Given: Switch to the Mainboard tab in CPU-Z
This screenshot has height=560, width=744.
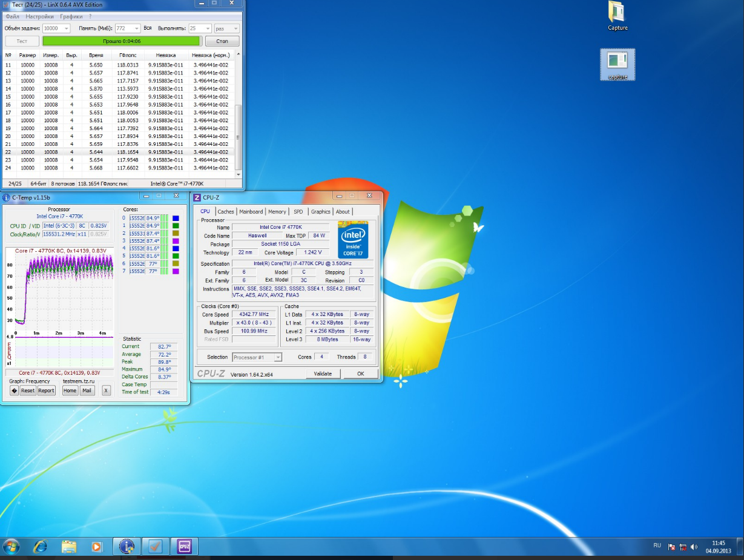Looking at the screenshot, I should [x=251, y=211].
